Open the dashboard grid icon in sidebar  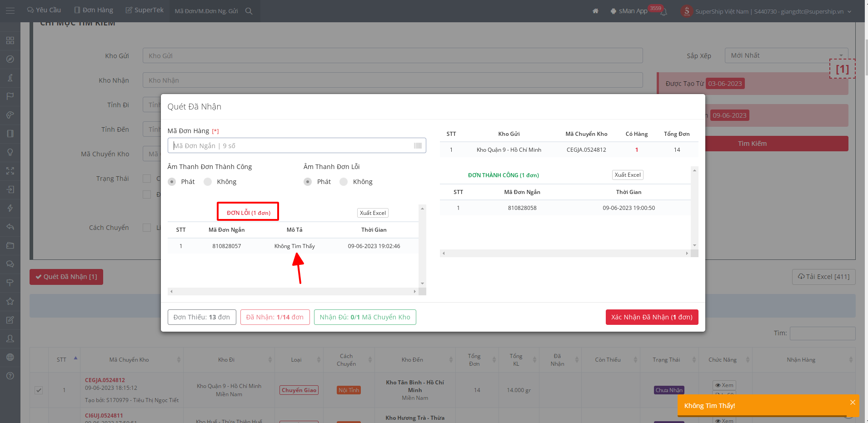tap(10, 40)
